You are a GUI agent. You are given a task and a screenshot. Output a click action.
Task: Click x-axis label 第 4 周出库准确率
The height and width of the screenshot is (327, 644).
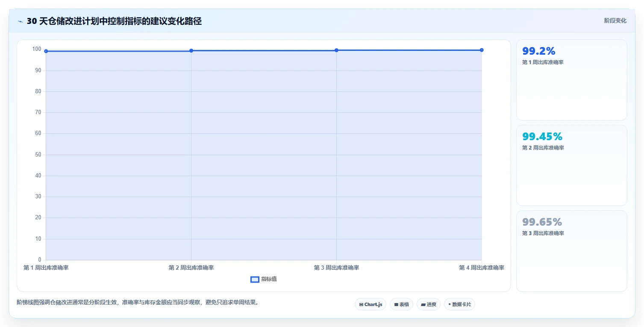tap(482, 268)
